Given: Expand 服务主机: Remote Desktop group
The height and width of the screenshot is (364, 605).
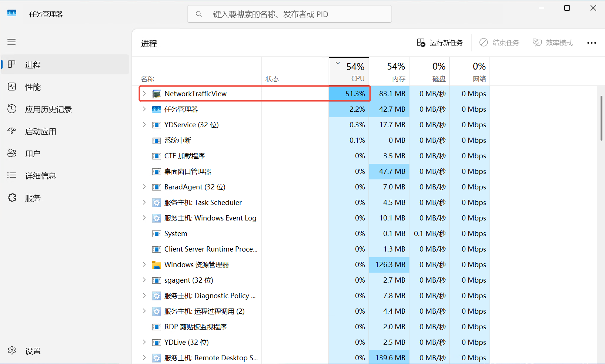Looking at the screenshot, I should [x=144, y=358].
